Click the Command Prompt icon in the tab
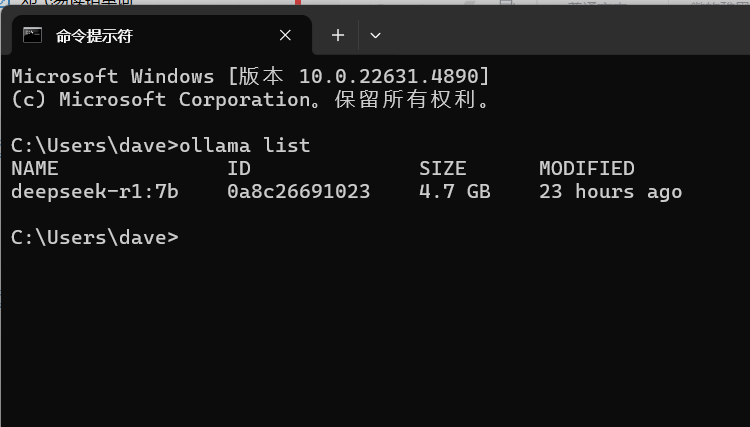 click(x=33, y=35)
